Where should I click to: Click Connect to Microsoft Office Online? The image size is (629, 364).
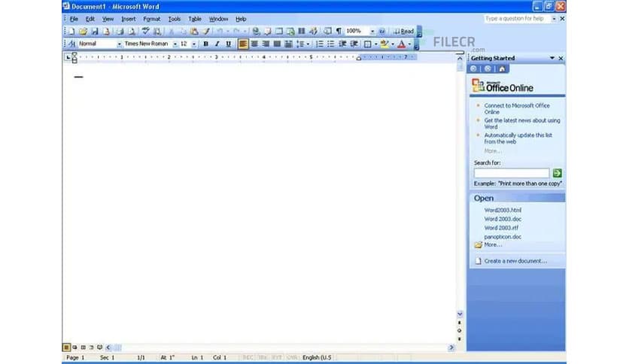pyautogui.click(x=517, y=108)
